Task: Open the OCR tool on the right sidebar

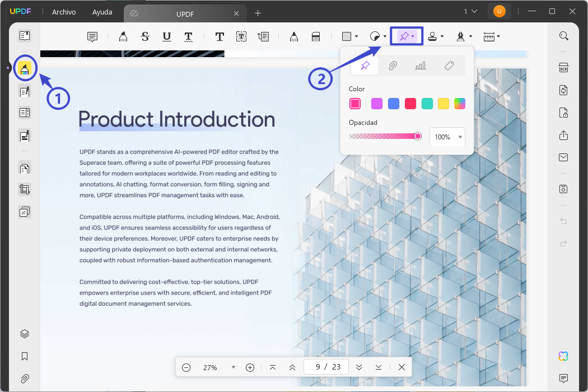Action: (563, 67)
